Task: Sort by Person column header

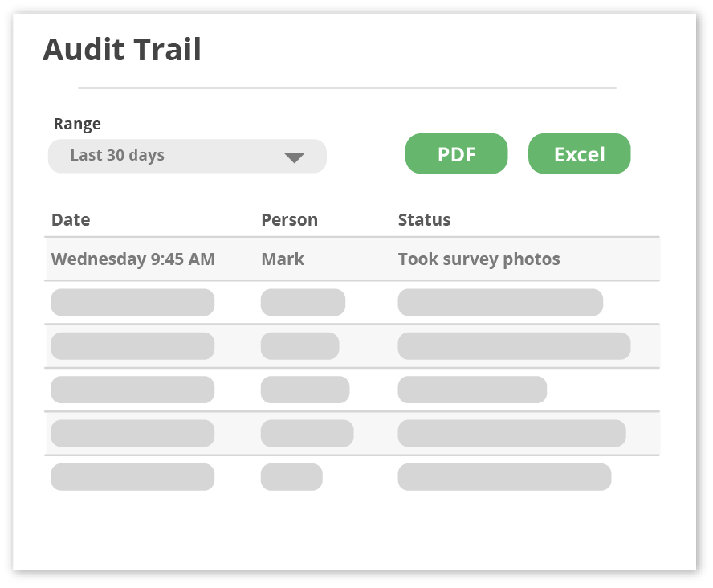Action: pyautogui.click(x=289, y=219)
